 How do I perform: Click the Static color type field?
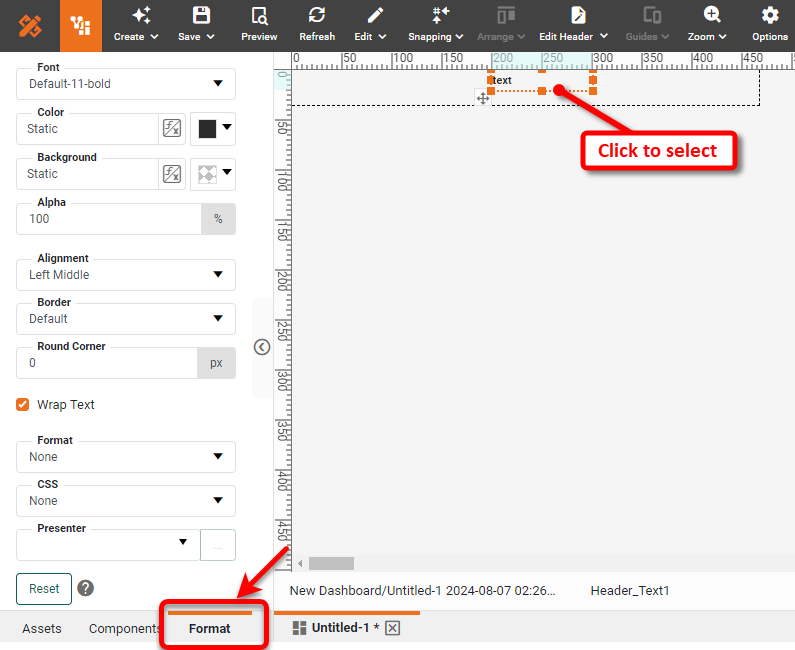pyautogui.click(x=87, y=129)
